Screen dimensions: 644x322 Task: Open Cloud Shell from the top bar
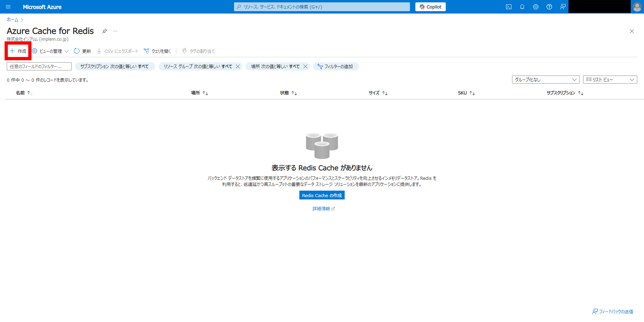click(509, 7)
